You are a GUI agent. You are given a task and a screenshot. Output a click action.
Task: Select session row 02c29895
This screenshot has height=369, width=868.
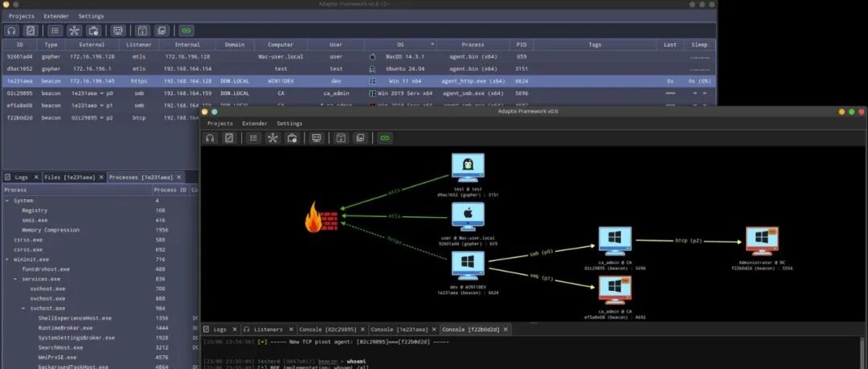click(x=358, y=93)
